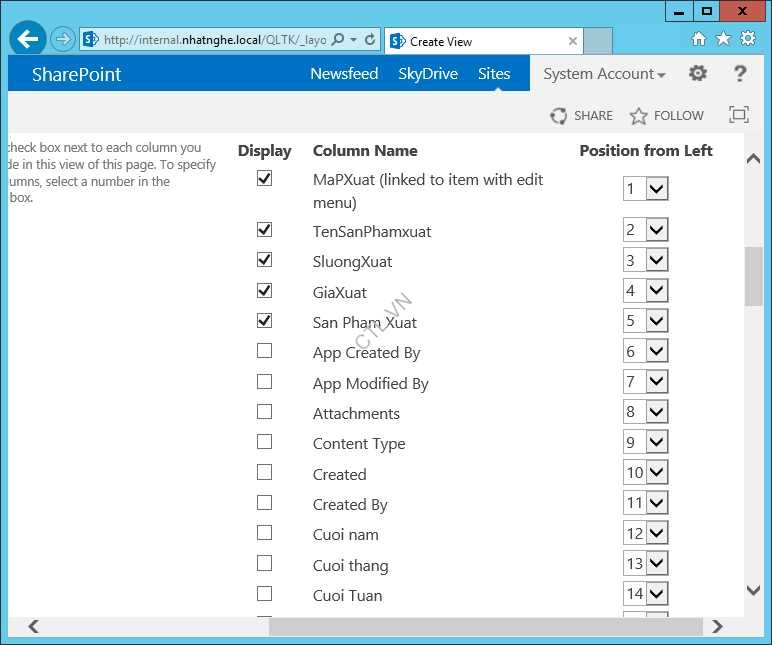Click the SHARE button
Screen dimensions: 772x645
pos(582,116)
